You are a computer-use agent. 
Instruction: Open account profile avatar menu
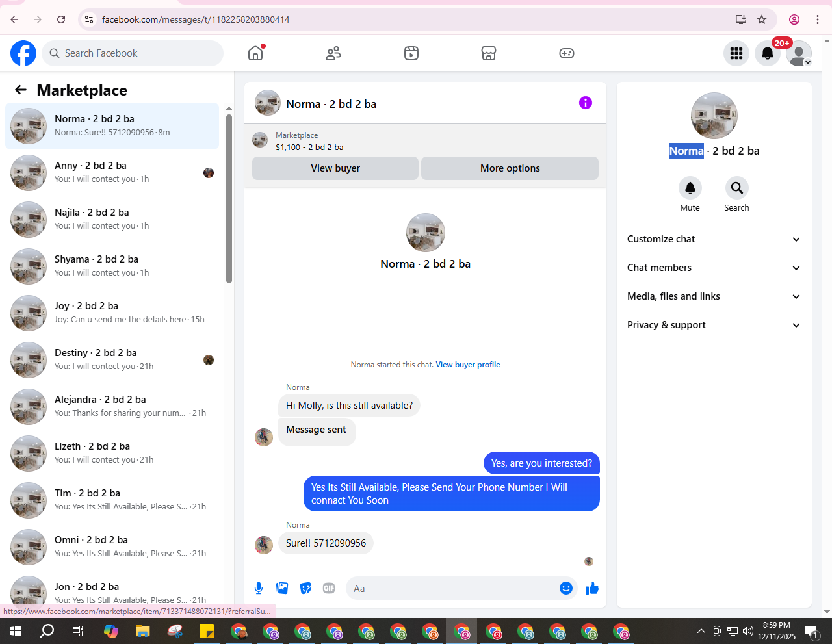coord(799,53)
